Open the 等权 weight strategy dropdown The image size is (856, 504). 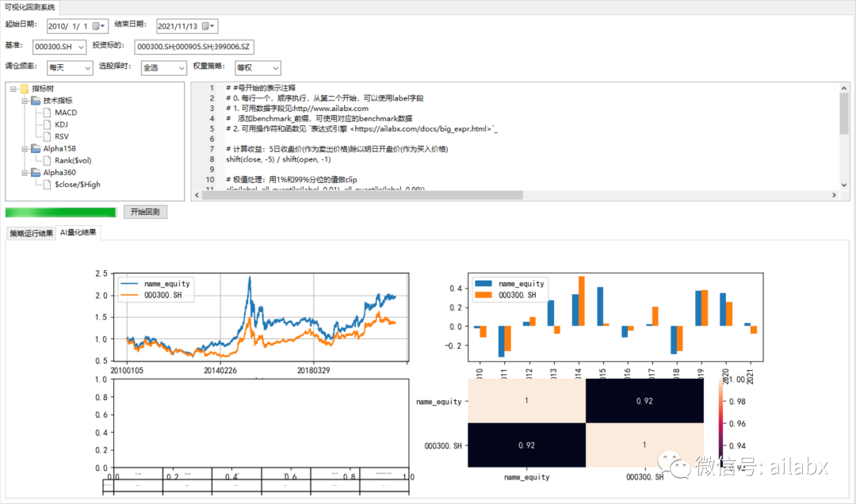tap(258, 67)
